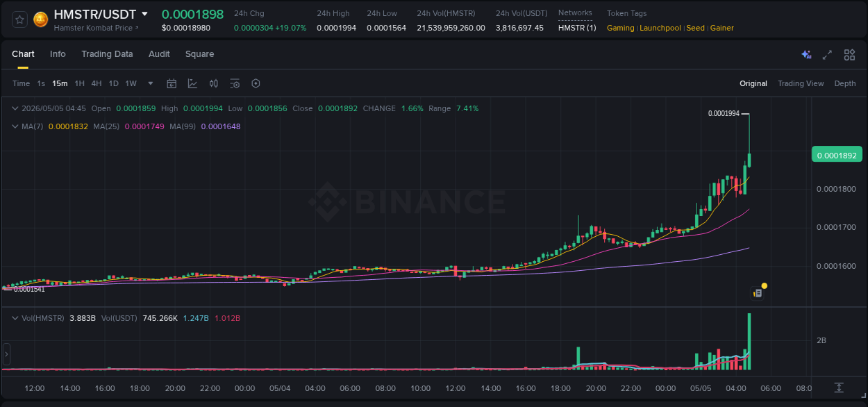Switch to the Chart tab
This screenshot has height=407, width=868.
(23, 54)
